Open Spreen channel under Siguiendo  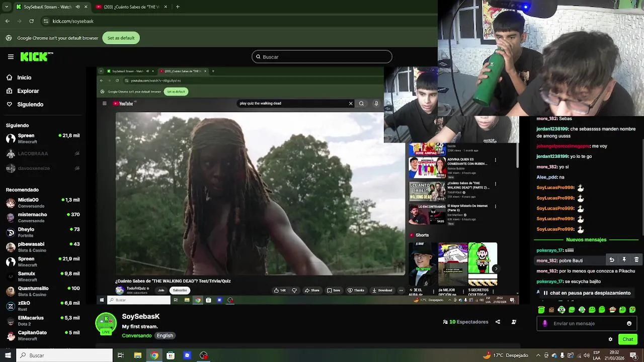(43, 138)
